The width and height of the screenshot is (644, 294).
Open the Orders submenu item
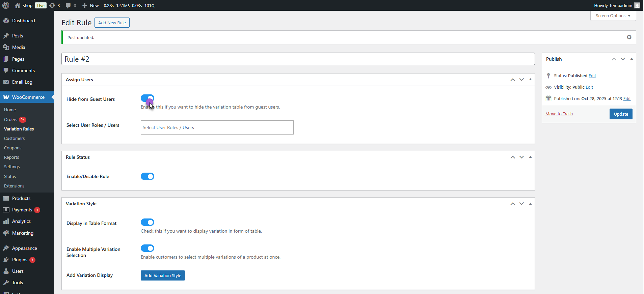pyautogui.click(x=10, y=120)
